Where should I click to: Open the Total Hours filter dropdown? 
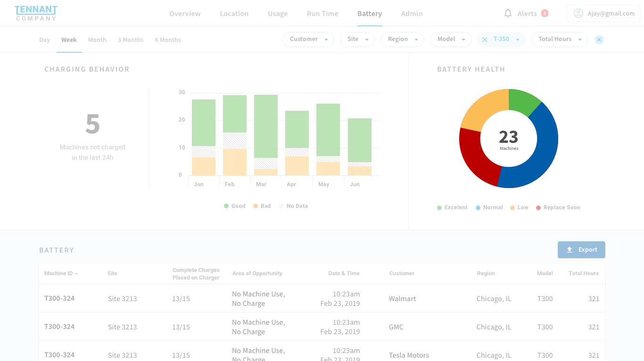point(560,40)
